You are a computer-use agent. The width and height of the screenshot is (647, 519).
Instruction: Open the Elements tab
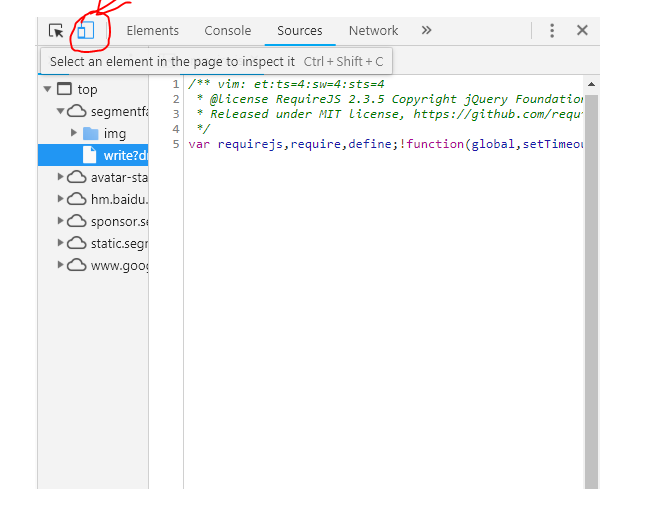152,31
